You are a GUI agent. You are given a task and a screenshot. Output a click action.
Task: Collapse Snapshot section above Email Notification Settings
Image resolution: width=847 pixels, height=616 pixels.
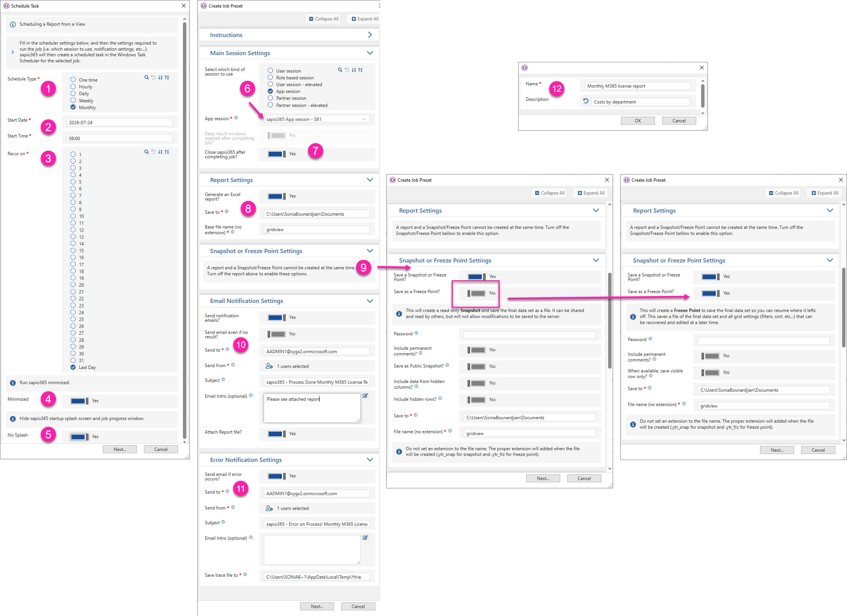pyautogui.click(x=370, y=251)
